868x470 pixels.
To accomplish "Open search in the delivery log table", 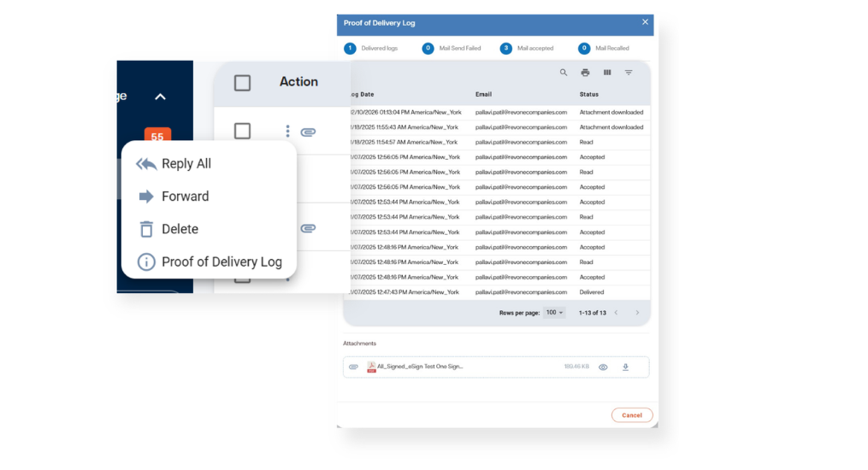I will [x=563, y=73].
